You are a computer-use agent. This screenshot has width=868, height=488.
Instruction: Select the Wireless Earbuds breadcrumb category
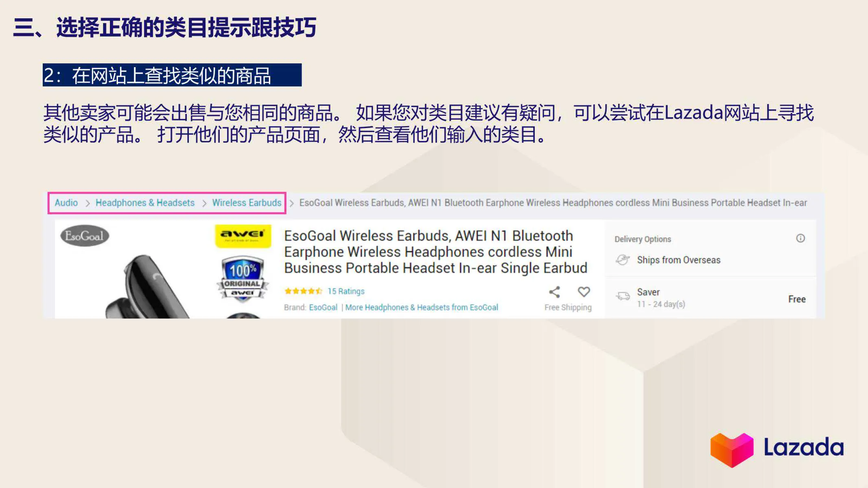(247, 203)
